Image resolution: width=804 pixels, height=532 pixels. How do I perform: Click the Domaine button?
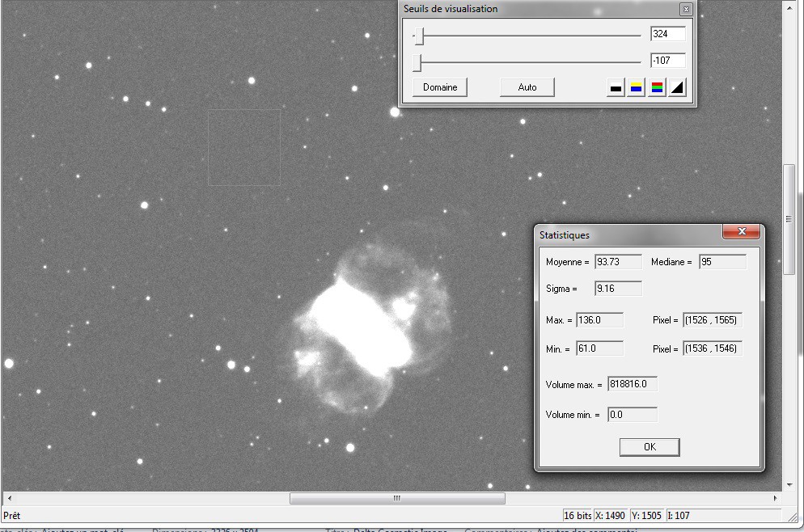pyautogui.click(x=440, y=87)
